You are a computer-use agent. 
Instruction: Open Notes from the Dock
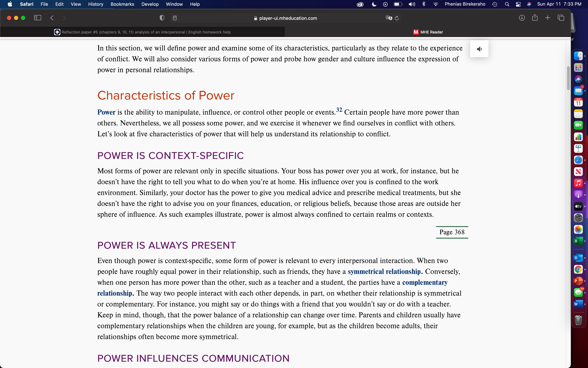click(578, 114)
